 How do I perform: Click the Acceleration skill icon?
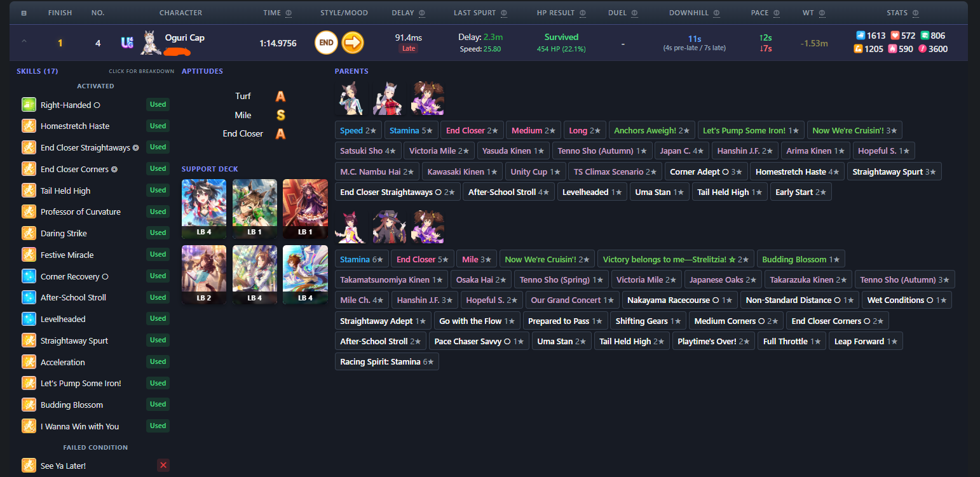28,362
